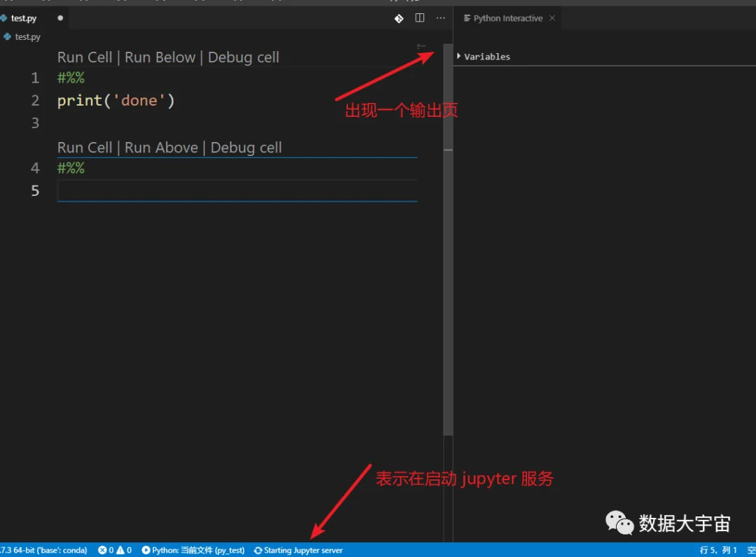Click the diamond compare-changes icon in editor toolbar
The height and width of the screenshot is (557, 756).
pyautogui.click(x=399, y=19)
